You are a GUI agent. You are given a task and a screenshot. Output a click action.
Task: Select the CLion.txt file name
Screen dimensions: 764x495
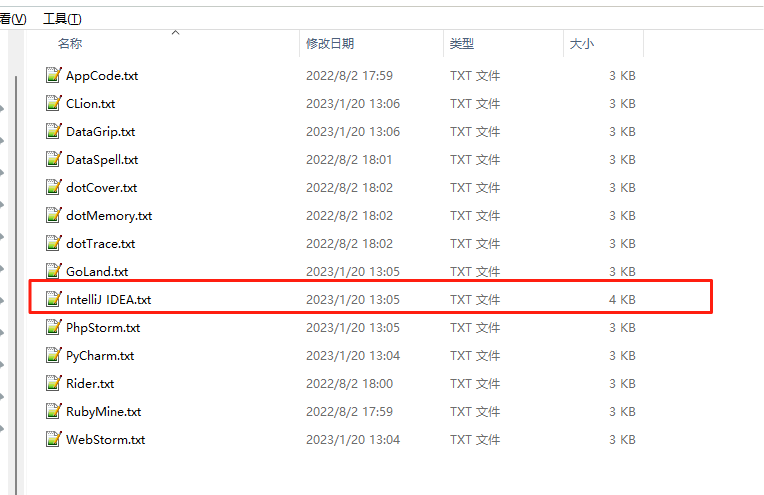(91, 104)
